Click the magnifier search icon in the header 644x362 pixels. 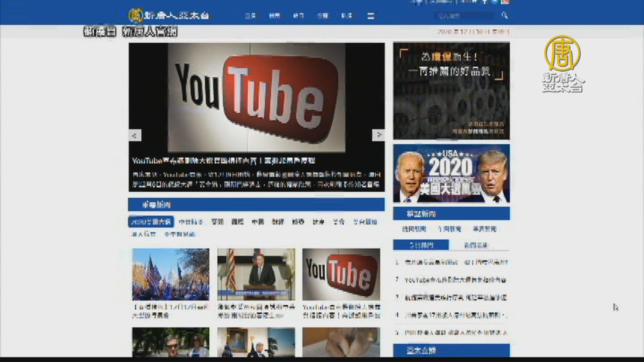[x=504, y=15]
